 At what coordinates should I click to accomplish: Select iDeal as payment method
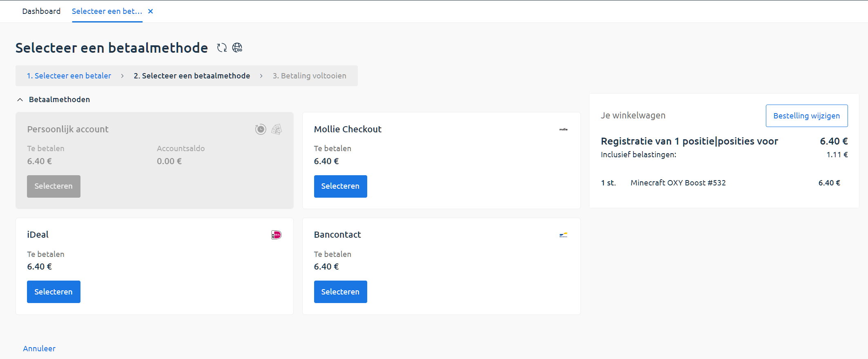(x=54, y=292)
